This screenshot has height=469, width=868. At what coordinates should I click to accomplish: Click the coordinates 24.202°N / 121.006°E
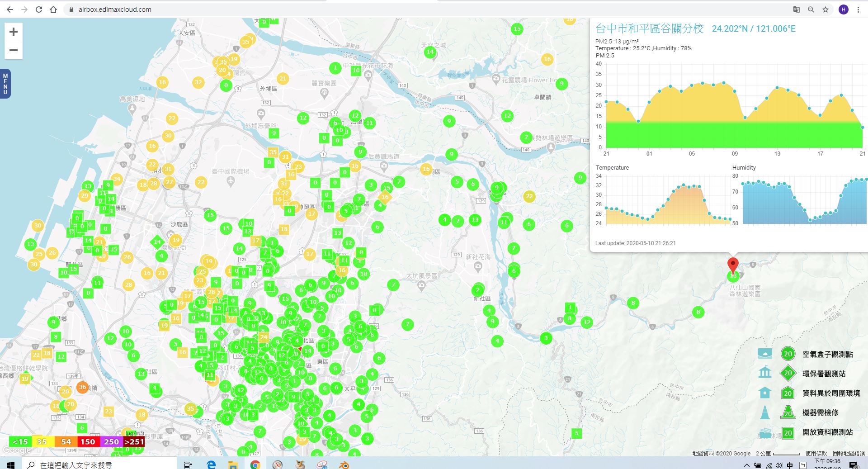pyautogui.click(x=754, y=29)
